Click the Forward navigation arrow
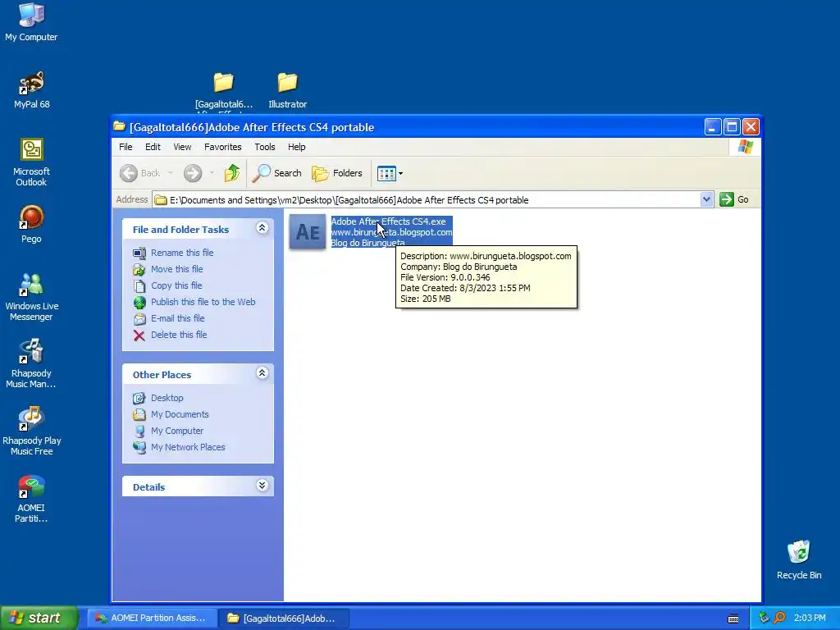840x630 pixels. 193,173
